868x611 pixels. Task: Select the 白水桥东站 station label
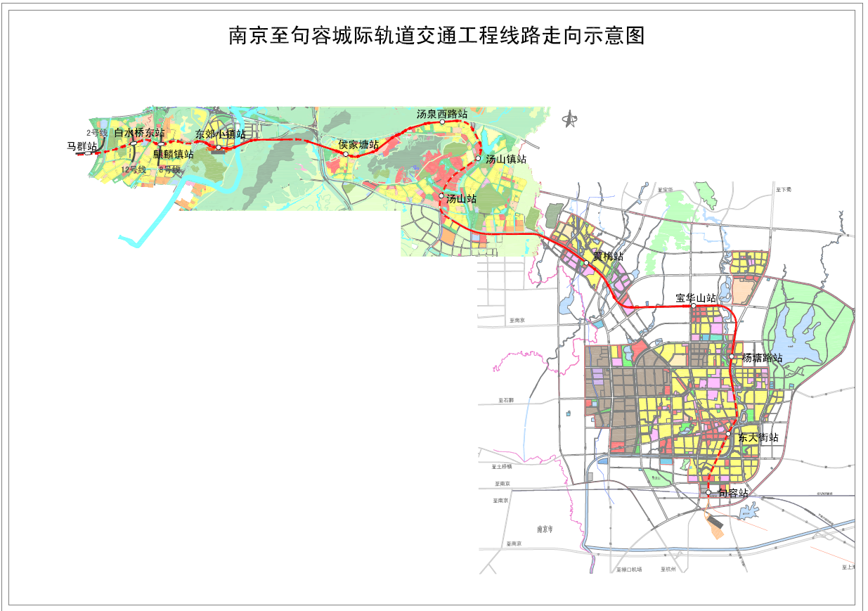point(139,133)
